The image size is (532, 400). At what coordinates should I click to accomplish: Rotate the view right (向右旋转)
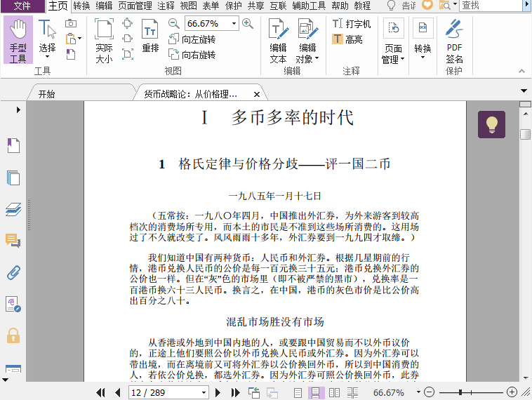click(x=192, y=54)
